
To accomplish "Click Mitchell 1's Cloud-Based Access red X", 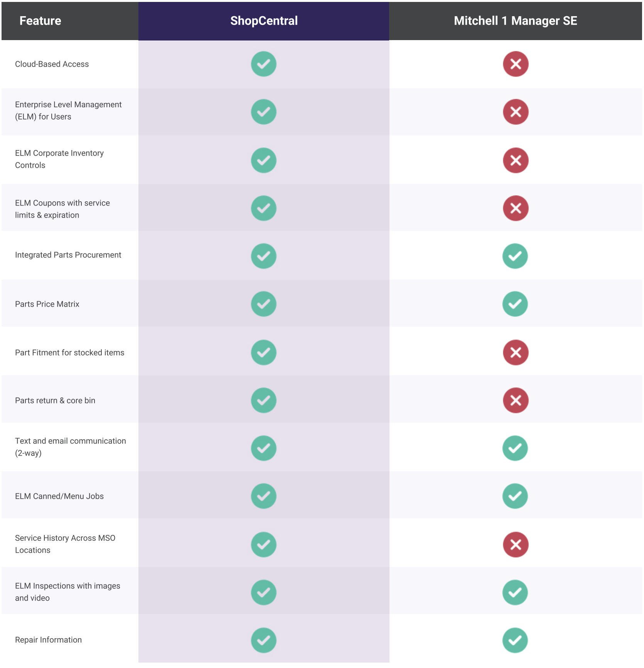I will [x=515, y=64].
